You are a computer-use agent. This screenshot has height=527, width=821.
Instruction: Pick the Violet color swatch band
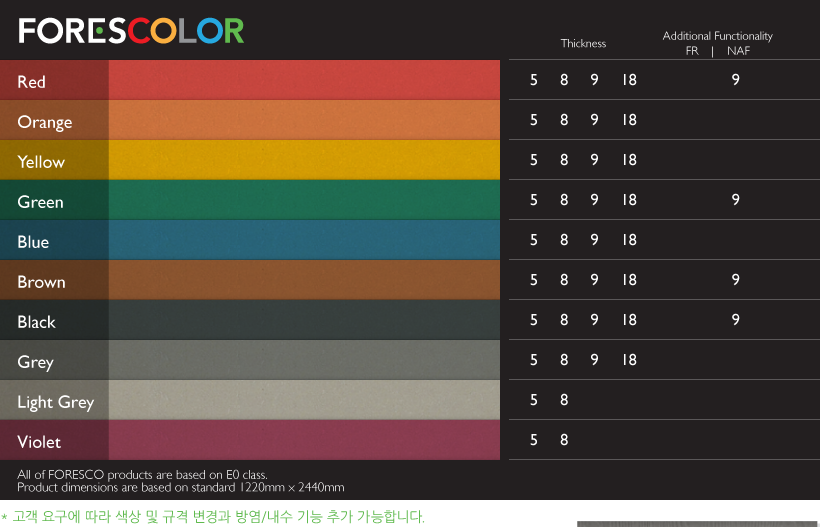point(304,440)
